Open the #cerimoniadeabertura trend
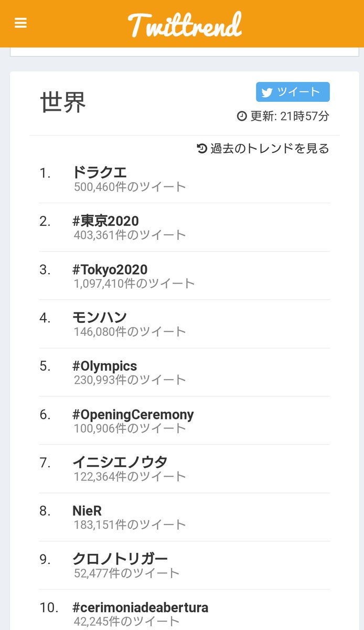The width and height of the screenshot is (364, 630). 141,607
